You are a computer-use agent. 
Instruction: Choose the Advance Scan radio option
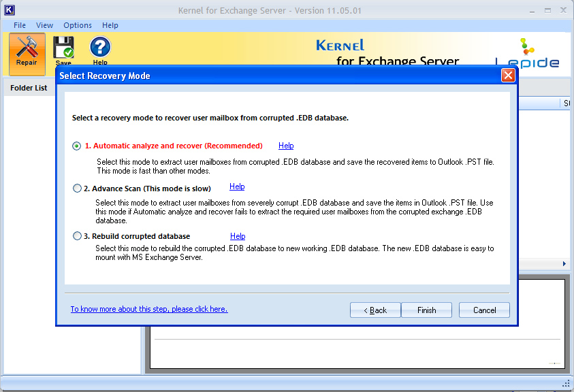click(x=77, y=189)
